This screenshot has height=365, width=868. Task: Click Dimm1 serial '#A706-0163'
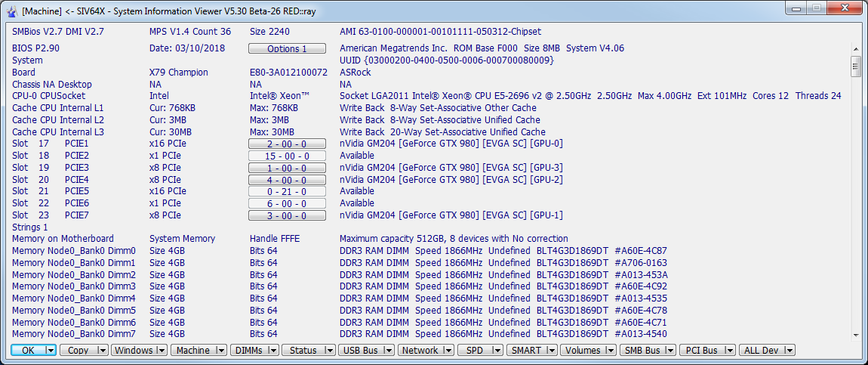pos(641,262)
